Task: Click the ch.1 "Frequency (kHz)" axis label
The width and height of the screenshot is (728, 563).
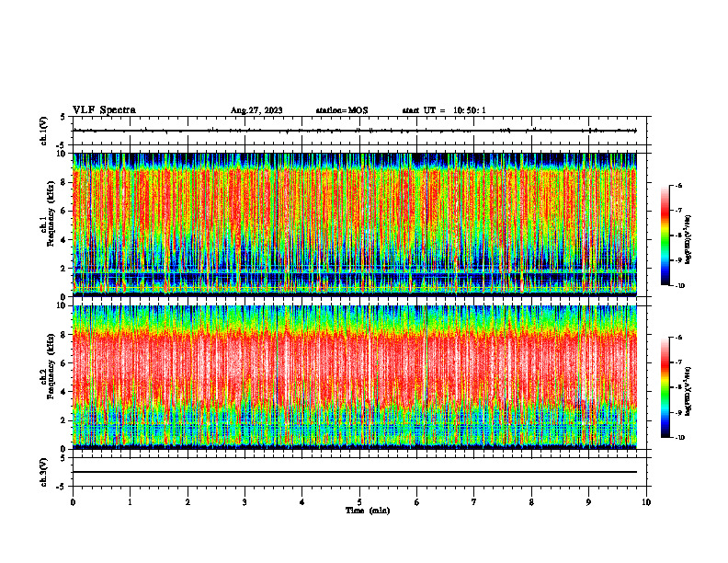Action: click(x=51, y=213)
